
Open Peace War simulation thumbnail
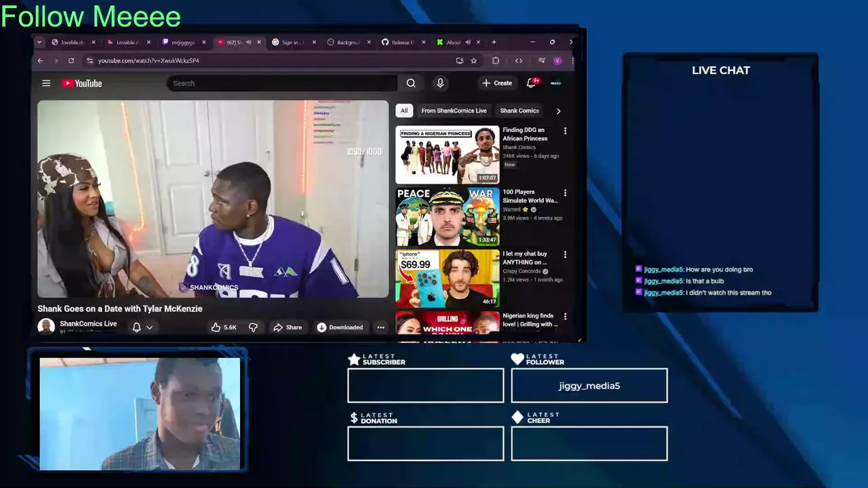coord(448,216)
